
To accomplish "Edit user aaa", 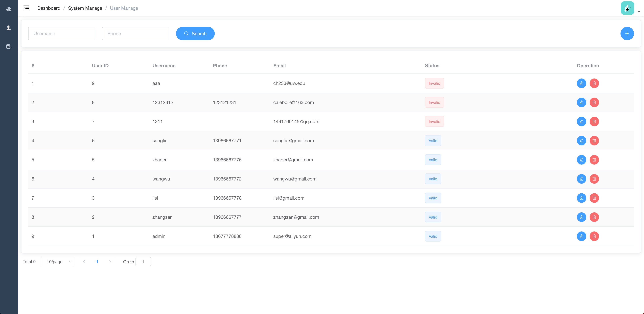I will (x=581, y=83).
